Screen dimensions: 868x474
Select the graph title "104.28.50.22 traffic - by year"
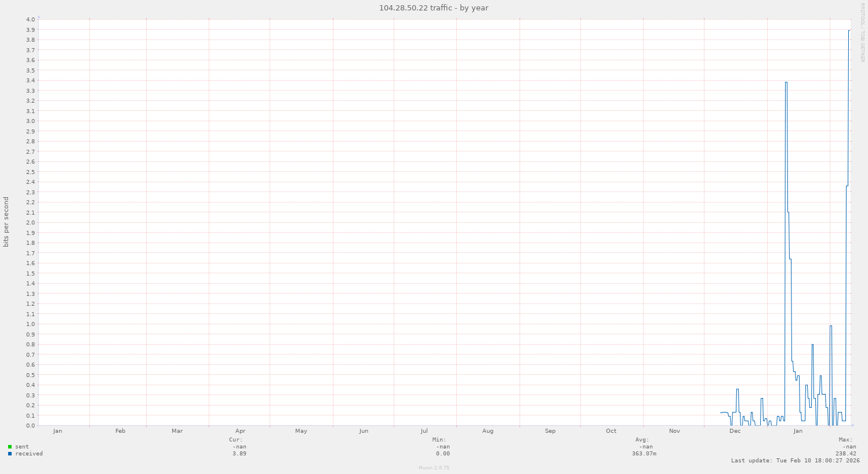(x=433, y=8)
